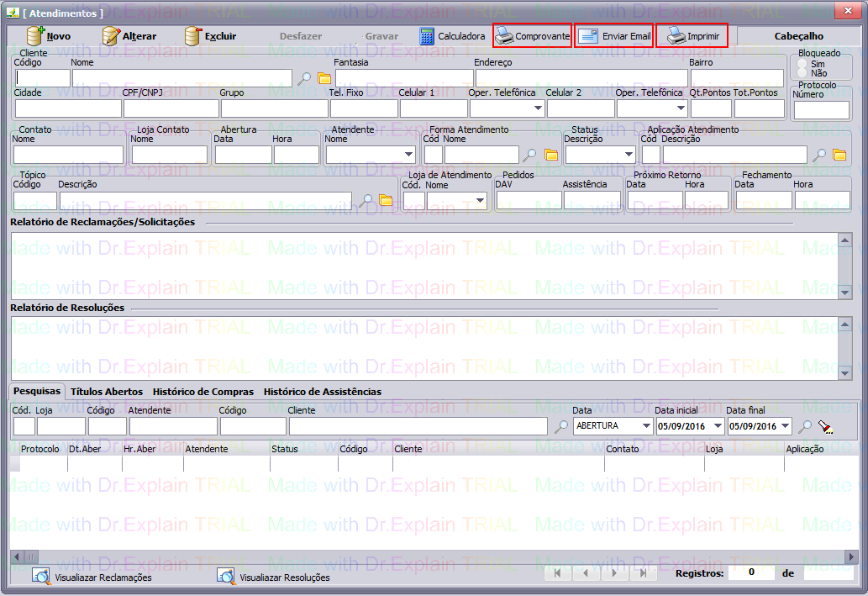Click the Cliente Nome input field
The height and width of the screenshot is (596, 868).
click(x=182, y=78)
